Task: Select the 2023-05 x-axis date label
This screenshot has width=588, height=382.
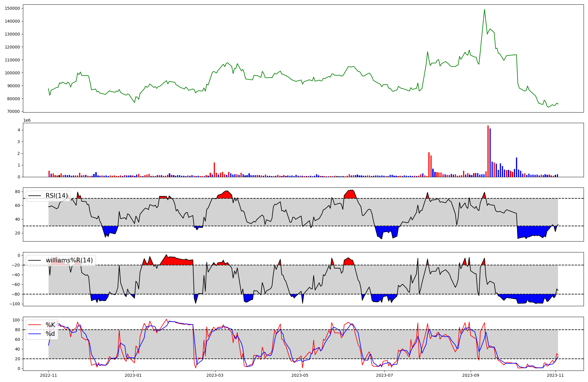Action: click(300, 375)
